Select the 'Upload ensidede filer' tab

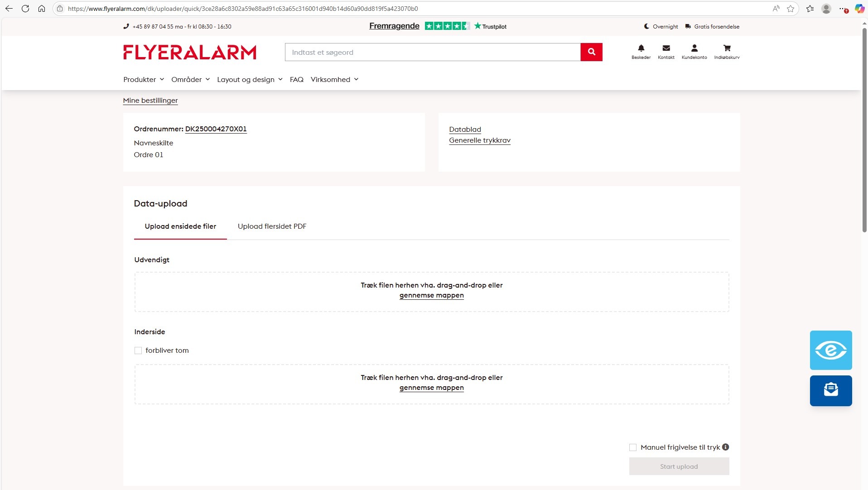point(180,226)
